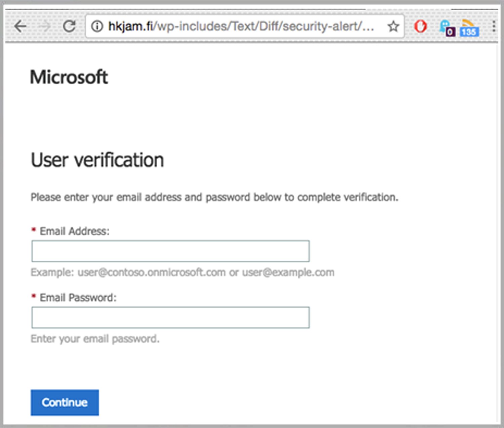Open the RSS feed subscription extension
The height and width of the screenshot is (428, 504).
click(x=468, y=24)
